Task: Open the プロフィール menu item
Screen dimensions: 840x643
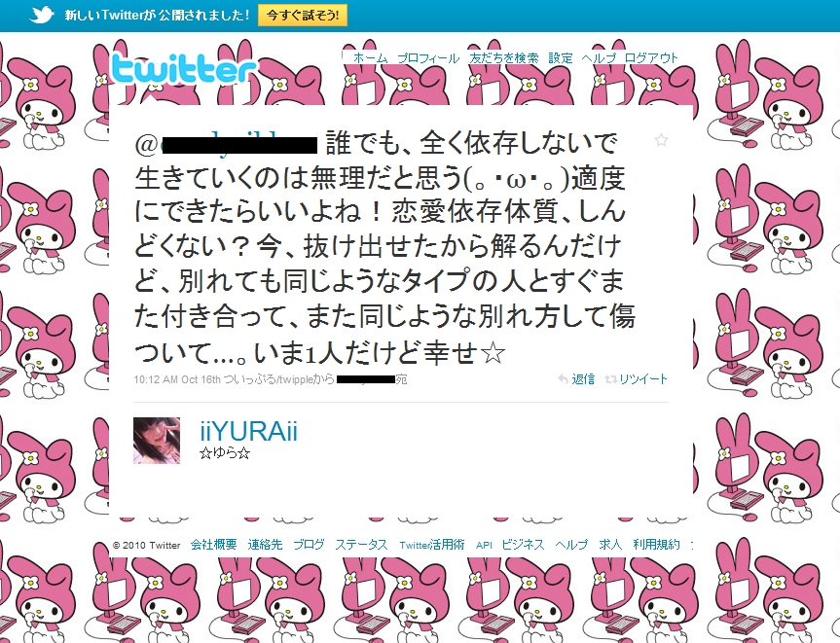Action: [x=428, y=57]
